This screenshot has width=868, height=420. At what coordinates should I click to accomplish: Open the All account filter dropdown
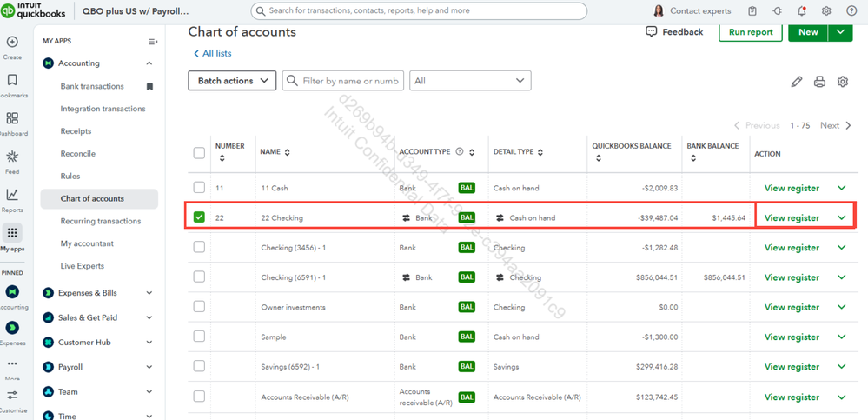point(470,80)
